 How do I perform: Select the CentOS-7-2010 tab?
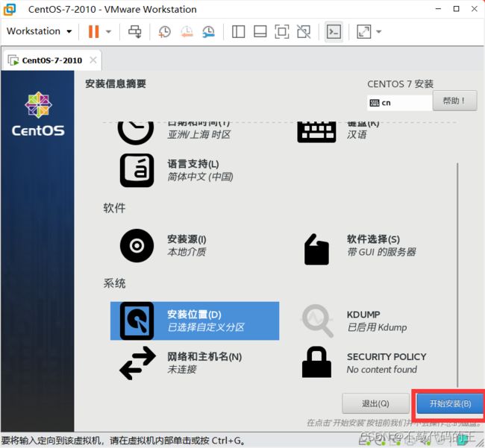tap(51, 60)
